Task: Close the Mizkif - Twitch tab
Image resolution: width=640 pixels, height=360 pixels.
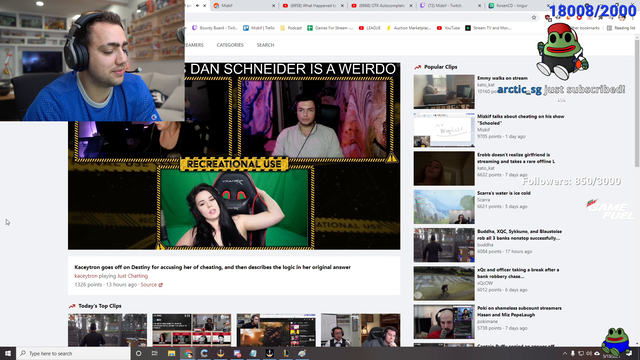Action: [479, 6]
